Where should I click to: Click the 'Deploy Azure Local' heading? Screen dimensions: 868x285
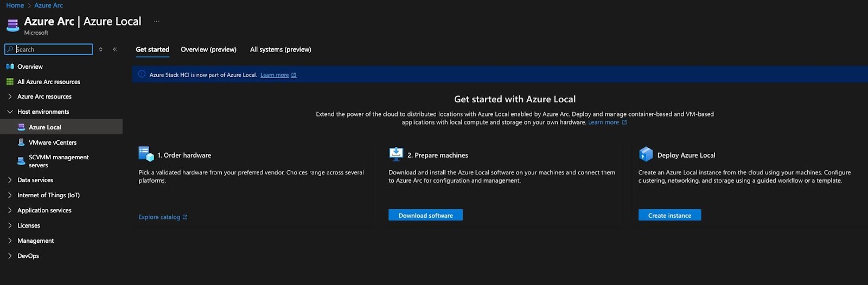[686, 155]
